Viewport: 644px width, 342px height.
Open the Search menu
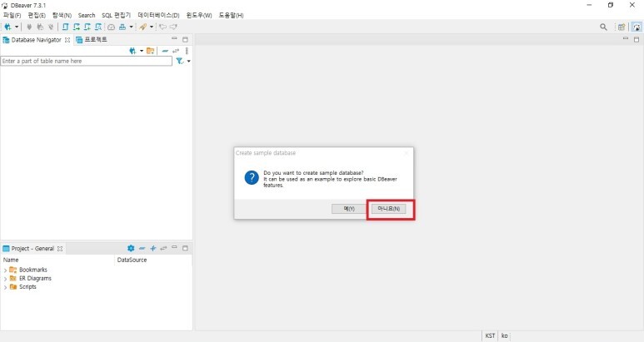point(87,15)
